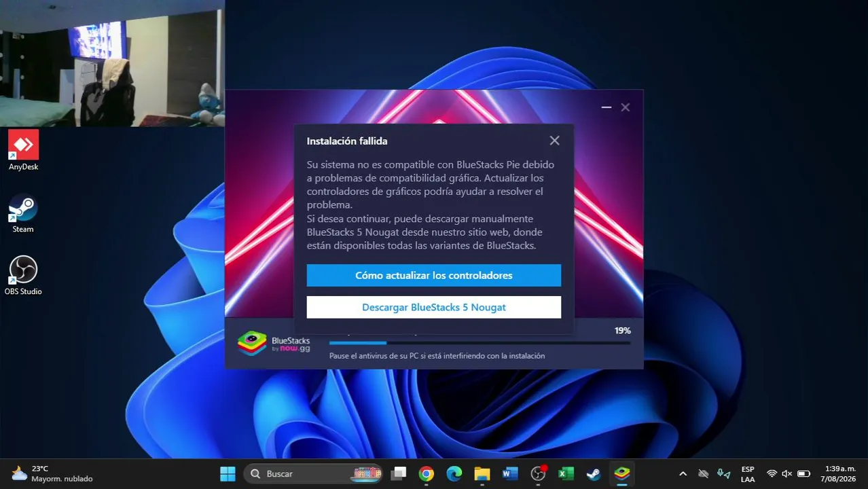This screenshot has height=489, width=868.
Task: Click the BlueStacks logo in installer
Action: [x=274, y=344]
